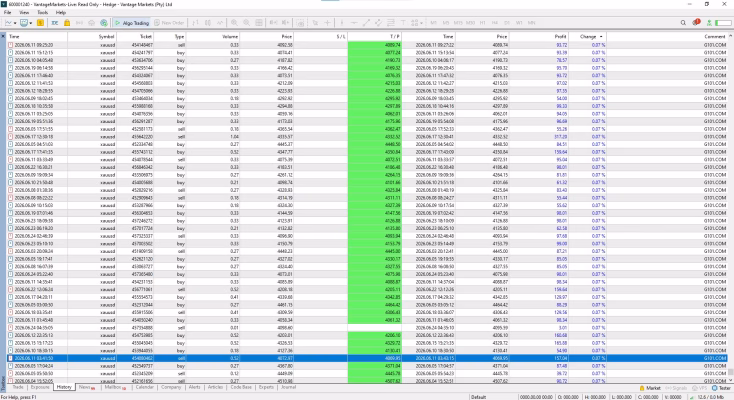Select the highlighted row with profit 157.04
This screenshot has width=734, height=400.
point(367,358)
